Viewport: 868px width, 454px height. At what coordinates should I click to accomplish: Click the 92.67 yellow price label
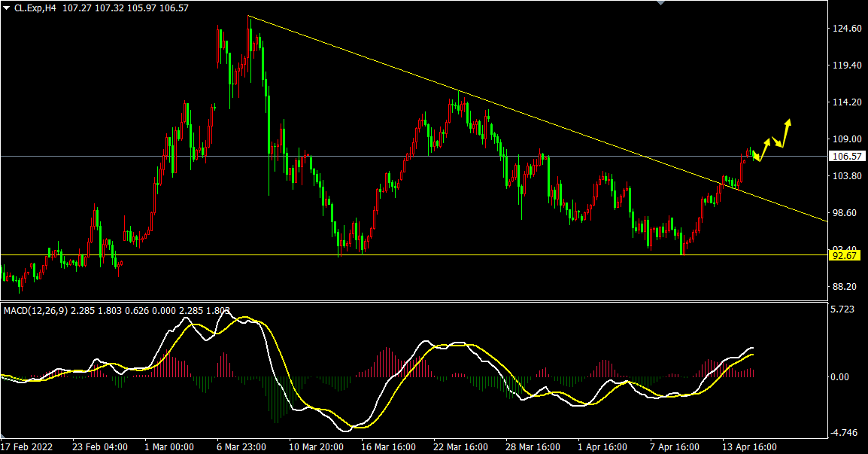coord(844,255)
